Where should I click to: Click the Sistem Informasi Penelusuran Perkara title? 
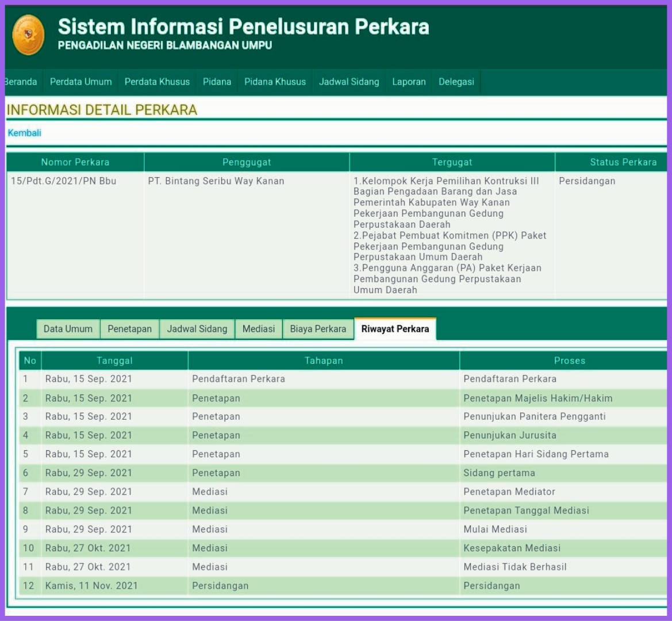[243, 26]
